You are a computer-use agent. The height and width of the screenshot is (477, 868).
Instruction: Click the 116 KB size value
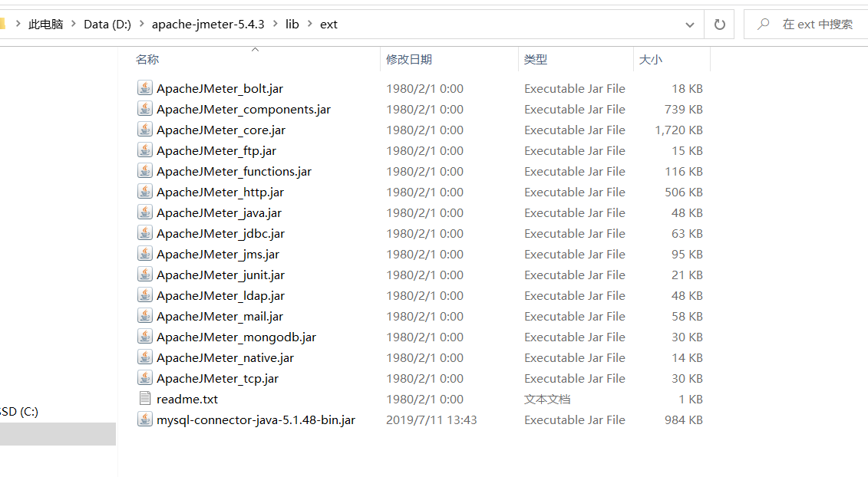click(x=684, y=172)
